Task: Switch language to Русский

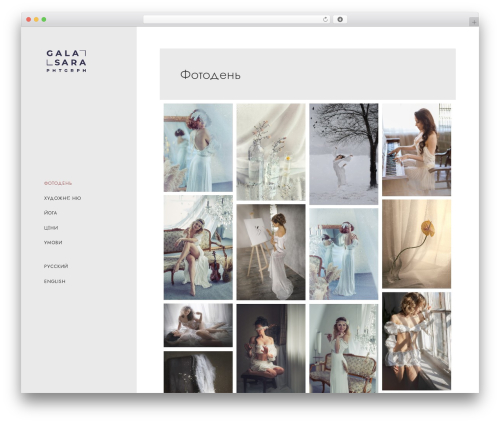Action: pos(56,266)
